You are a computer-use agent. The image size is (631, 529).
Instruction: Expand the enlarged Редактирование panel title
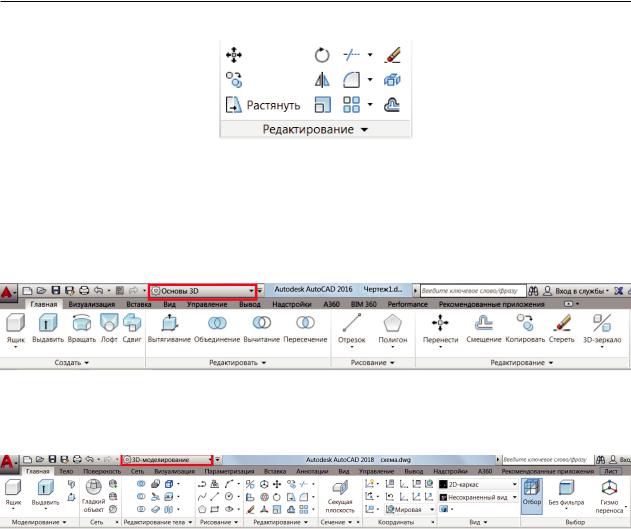tap(316, 130)
